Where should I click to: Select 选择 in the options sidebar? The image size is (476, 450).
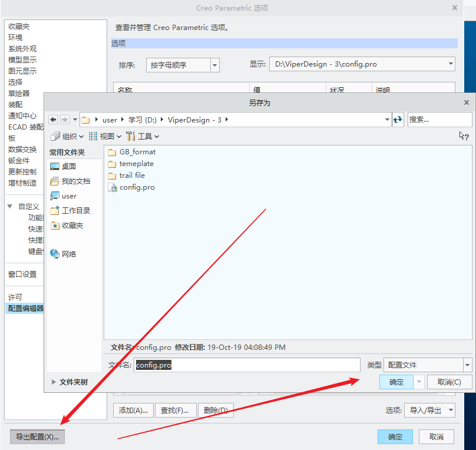(15, 82)
